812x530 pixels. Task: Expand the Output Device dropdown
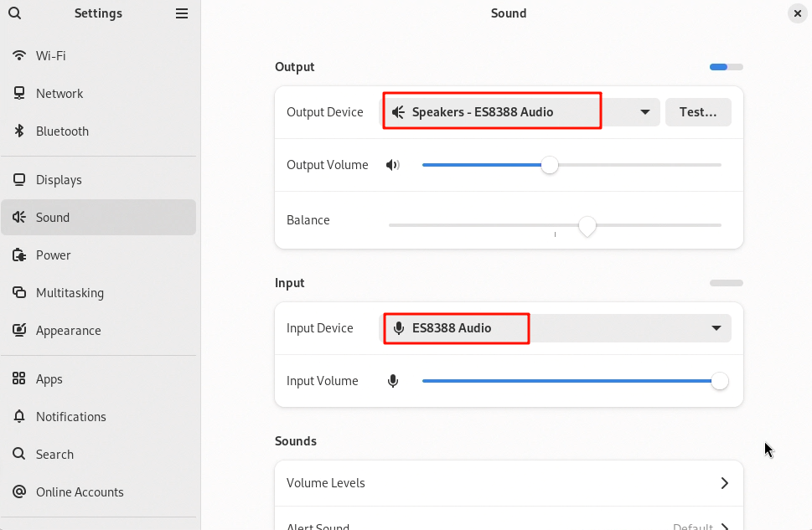click(644, 112)
